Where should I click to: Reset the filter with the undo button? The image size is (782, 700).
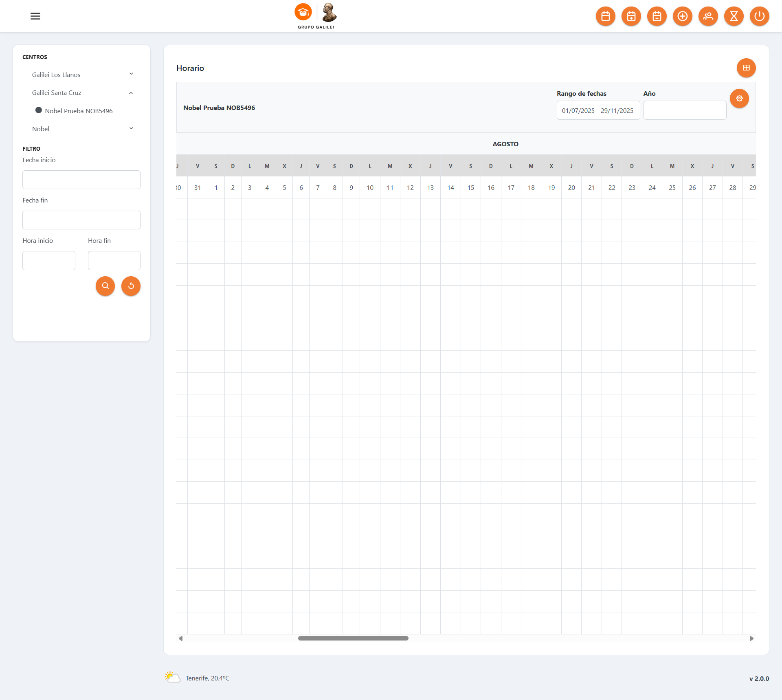[x=131, y=286]
